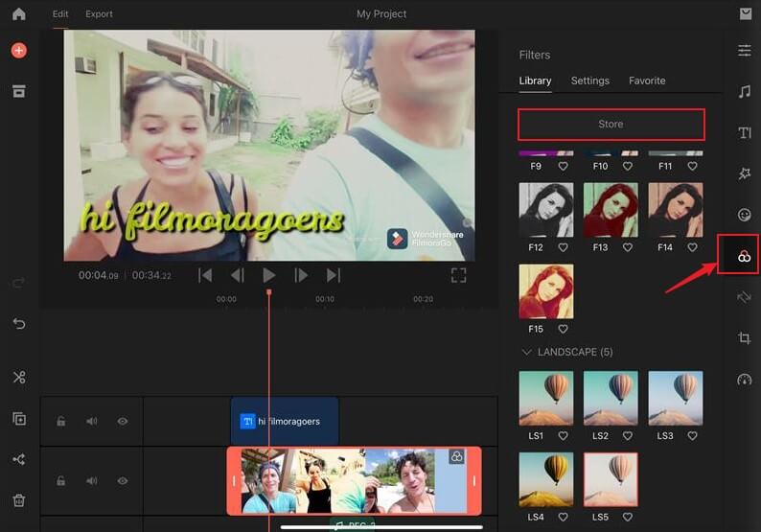Tap the red add media plus button
The width and height of the screenshot is (761, 532).
point(19,50)
